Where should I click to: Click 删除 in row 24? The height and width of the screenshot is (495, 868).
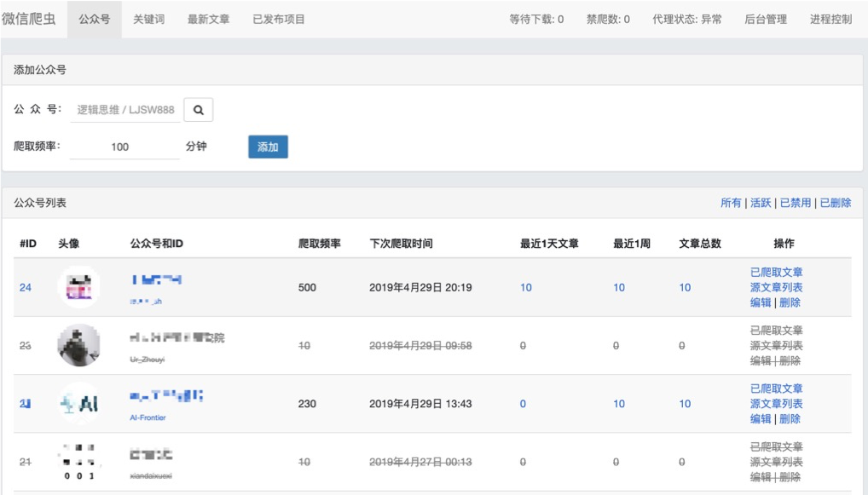(790, 302)
